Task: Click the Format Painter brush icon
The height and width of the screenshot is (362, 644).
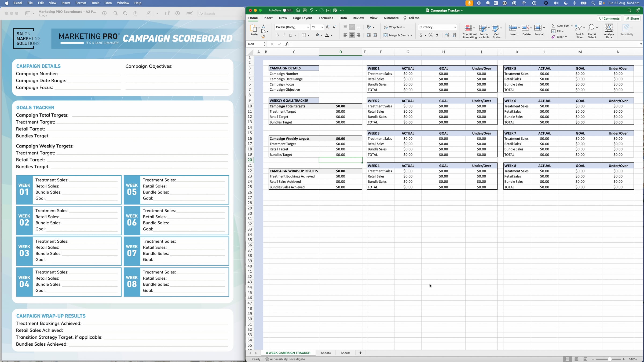Action: coord(264,37)
